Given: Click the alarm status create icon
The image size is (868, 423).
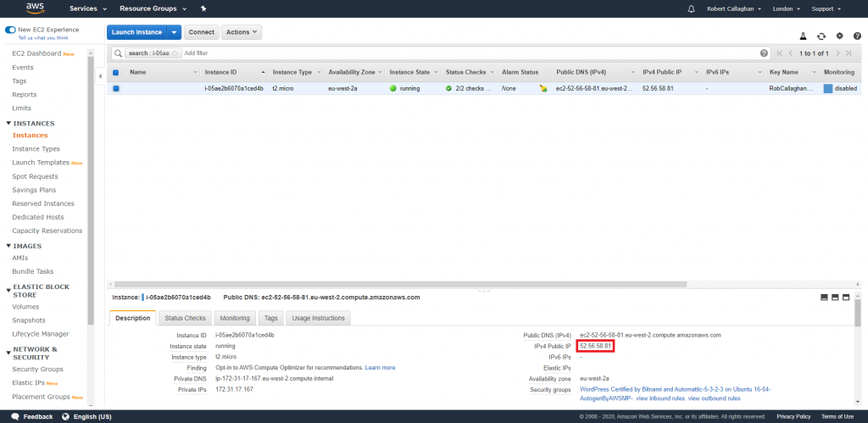Looking at the screenshot, I should (543, 89).
